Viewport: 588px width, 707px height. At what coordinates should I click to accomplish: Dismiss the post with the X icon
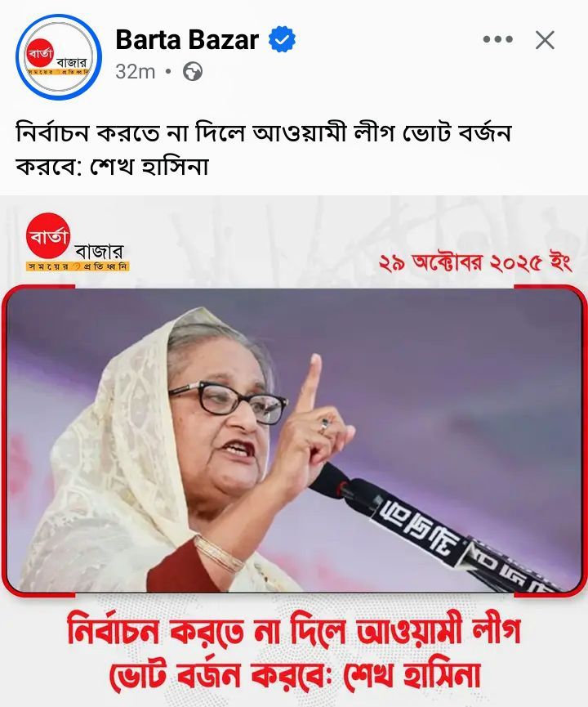point(545,40)
